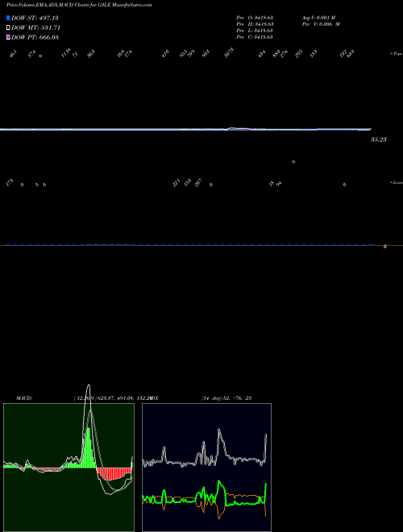
Task: Click the white DOW MT legend swatch
Action: click(x=8, y=28)
